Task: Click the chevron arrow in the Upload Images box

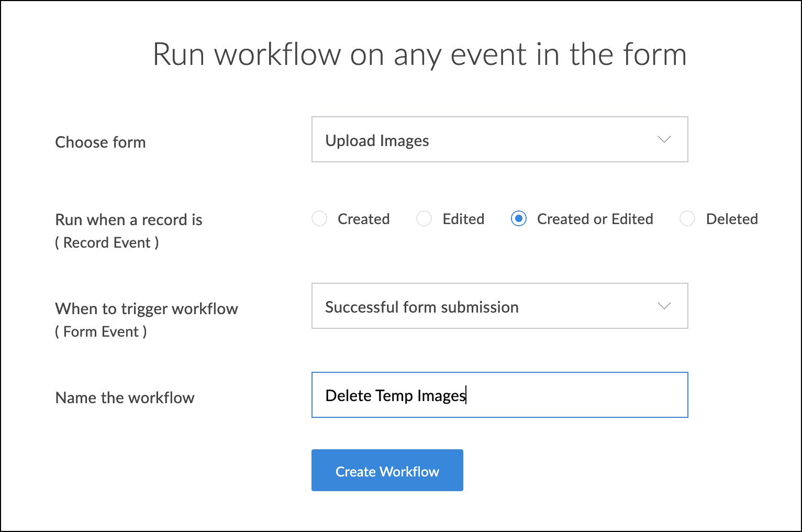Action: point(664,140)
